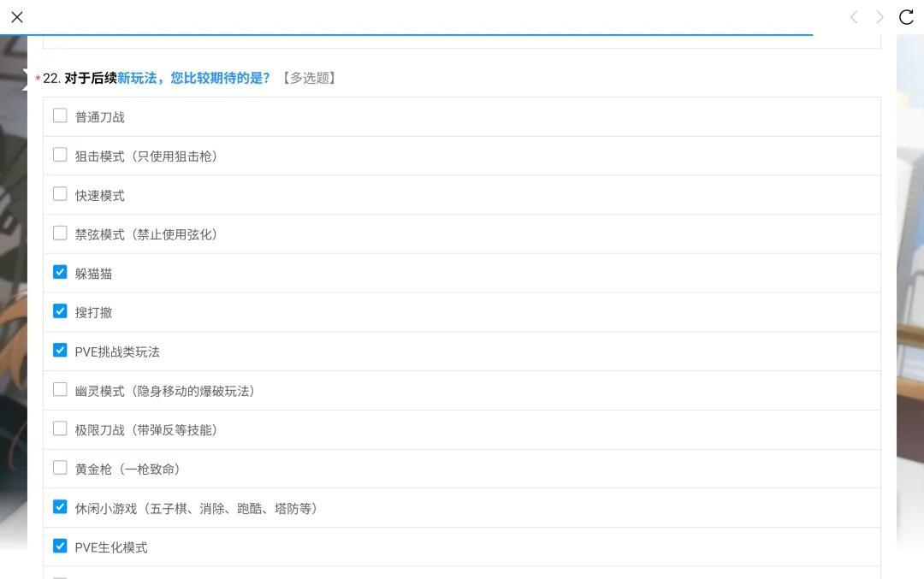This screenshot has height=579, width=924.
Task: Click the 新玩法 highlighted question text
Action: (x=137, y=78)
